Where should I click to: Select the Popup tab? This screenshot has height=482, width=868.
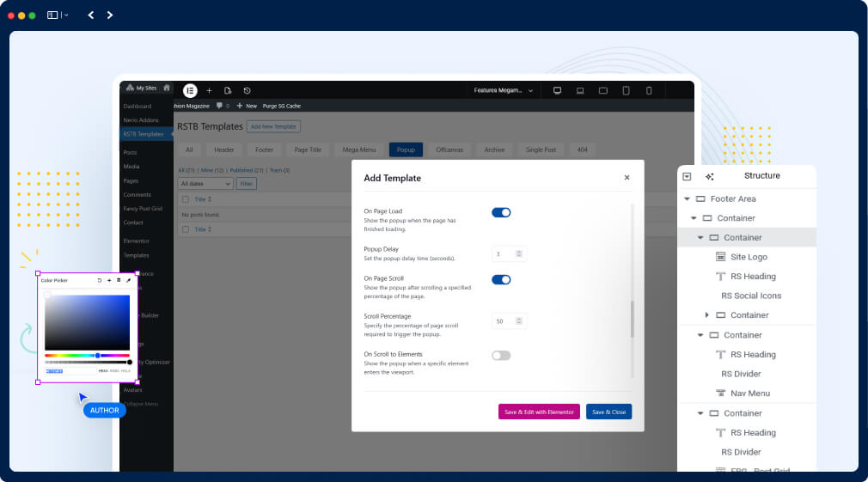[x=406, y=150]
